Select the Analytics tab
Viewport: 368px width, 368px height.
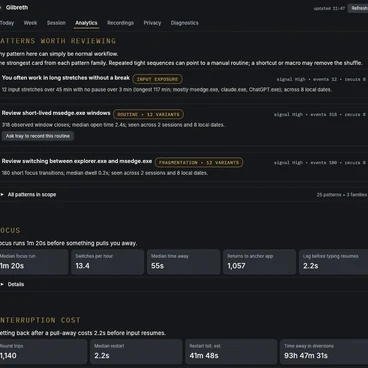(x=86, y=23)
